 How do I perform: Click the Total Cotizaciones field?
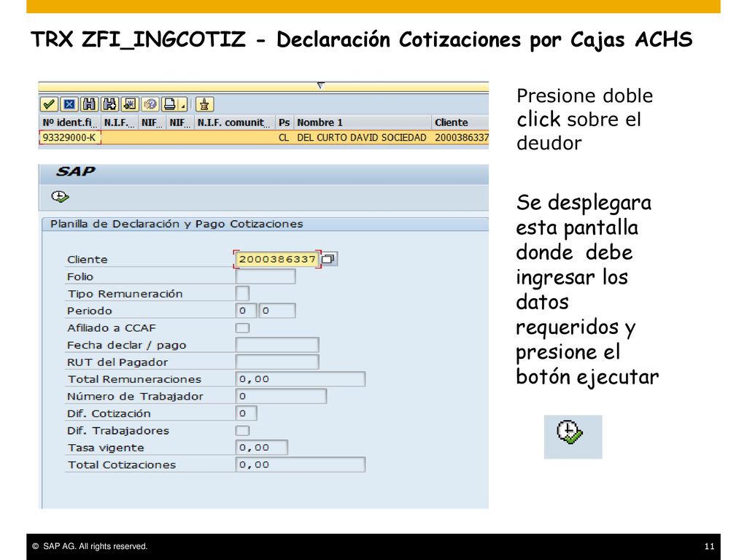tap(301, 464)
